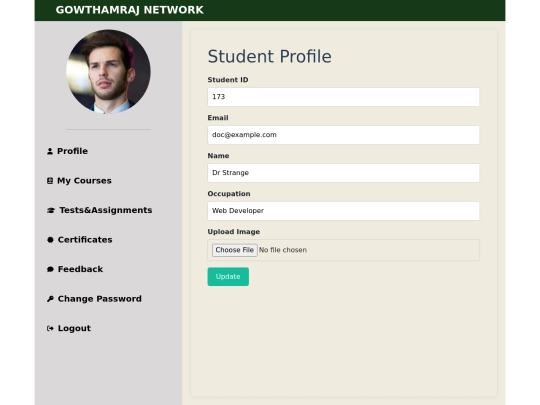Focus the Student ID field
540x405 pixels.
pyautogui.click(x=343, y=97)
